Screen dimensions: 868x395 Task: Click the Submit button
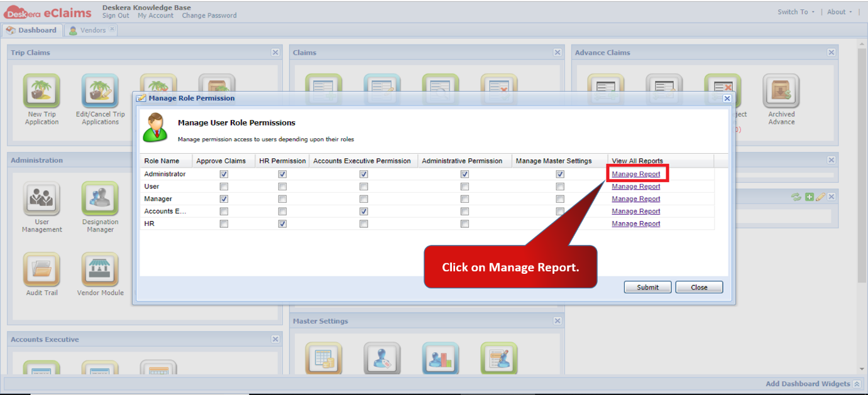tap(647, 287)
